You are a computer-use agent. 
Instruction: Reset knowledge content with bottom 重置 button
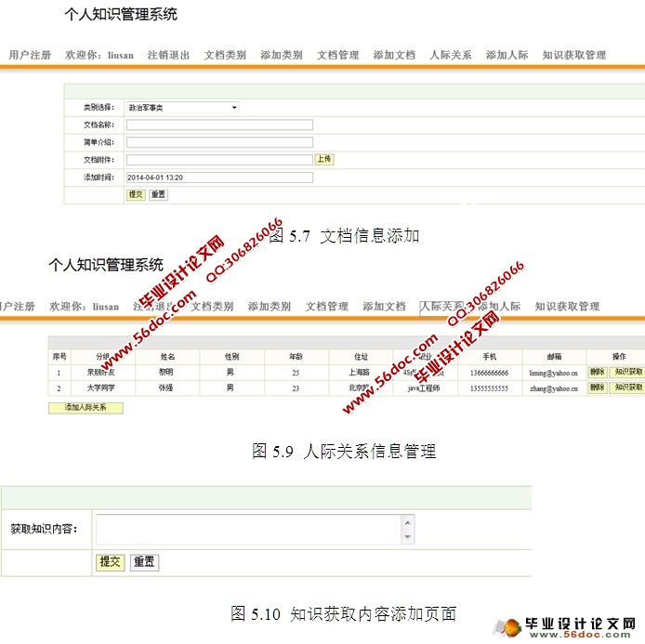pyautogui.click(x=143, y=562)
